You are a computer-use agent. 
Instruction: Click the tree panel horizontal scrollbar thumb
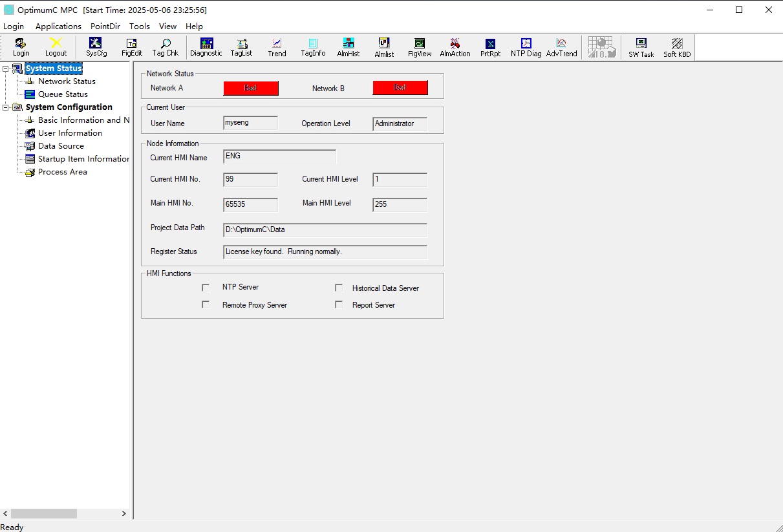point(45,513)
